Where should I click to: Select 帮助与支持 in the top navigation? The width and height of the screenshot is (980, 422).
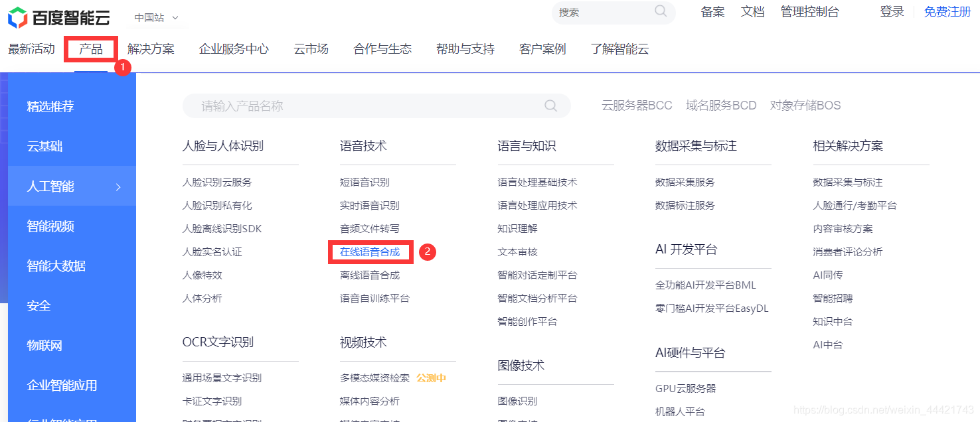coord(465,48)
